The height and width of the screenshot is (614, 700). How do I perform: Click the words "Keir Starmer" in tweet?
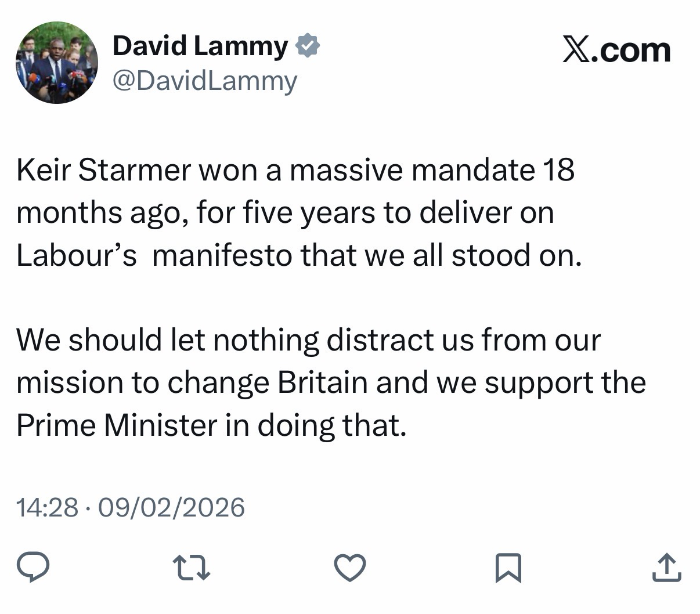pos(103,170)
